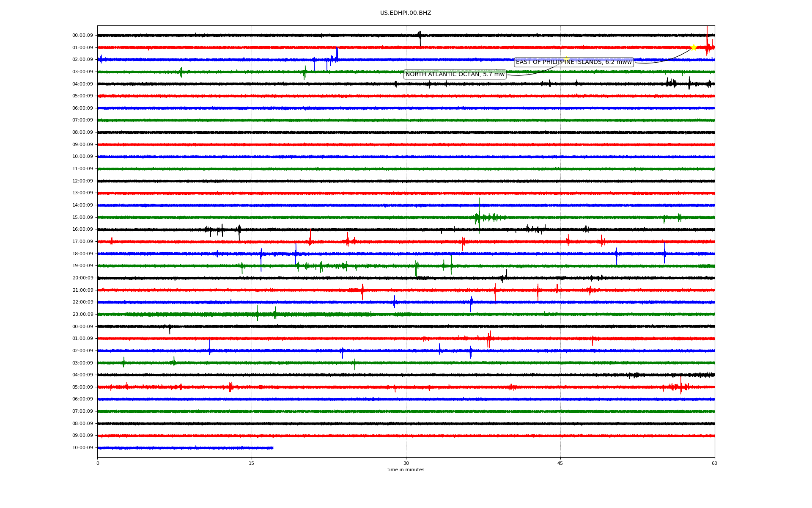Click the 11:00:09 time label
Image resolution: width=812 pixels, height=508 pixels.
(82, 169)
